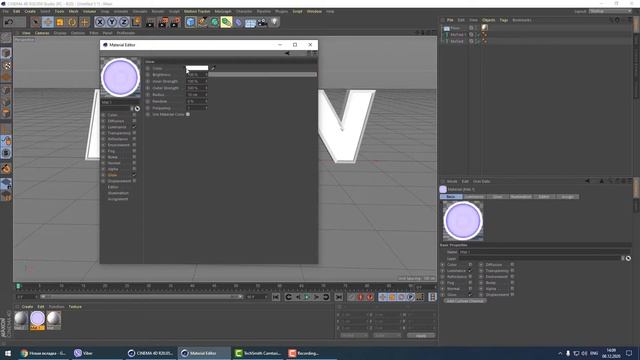Screen dimensions: 640x360
Task: Toggle the Z axis lock
Action: coord(124,22)
